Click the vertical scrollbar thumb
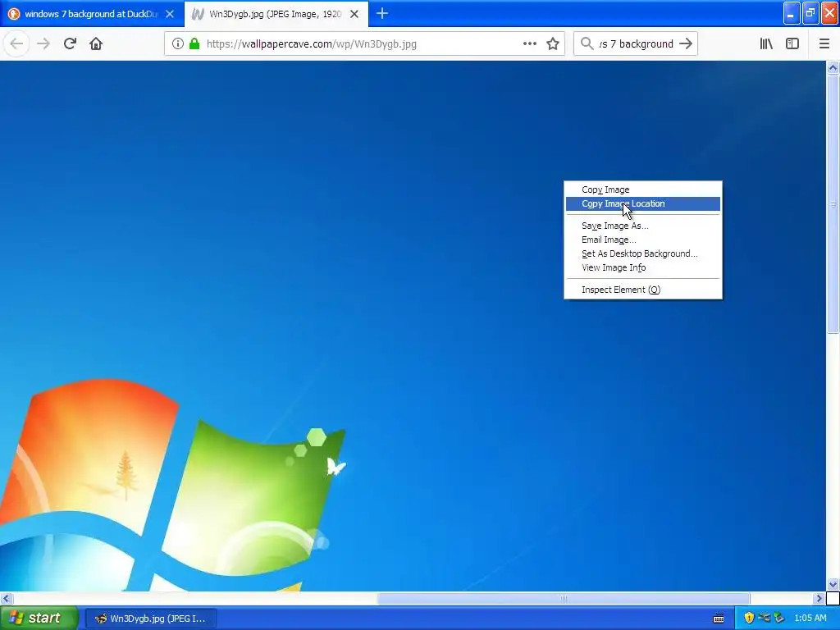The width and height of the screenshot is (840, 630). point(833,203)
